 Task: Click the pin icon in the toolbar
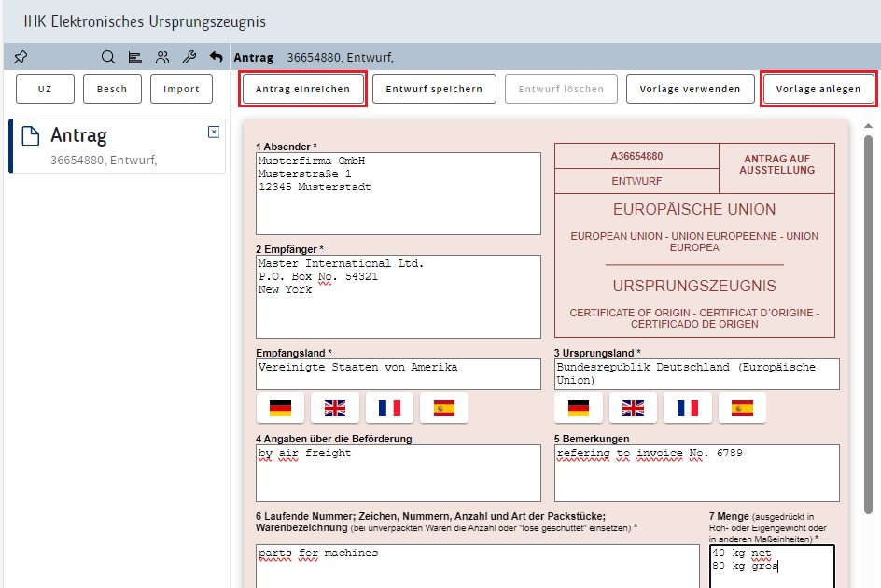20,57
